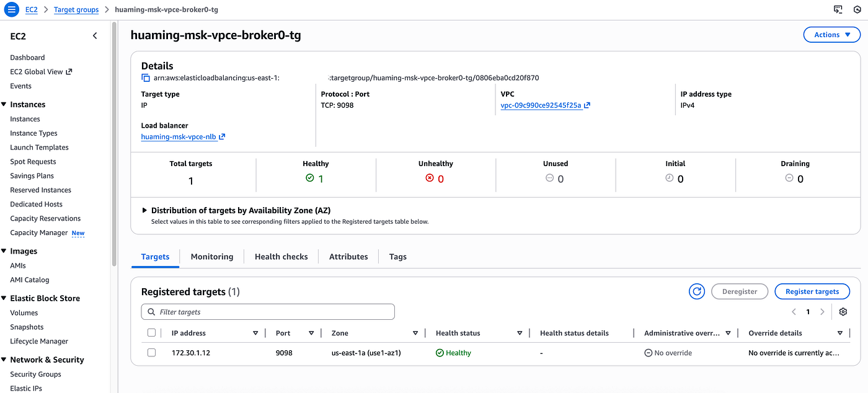868x393 pixels.
Task: Sort by the Port column arrow
Action: (311, 333)
